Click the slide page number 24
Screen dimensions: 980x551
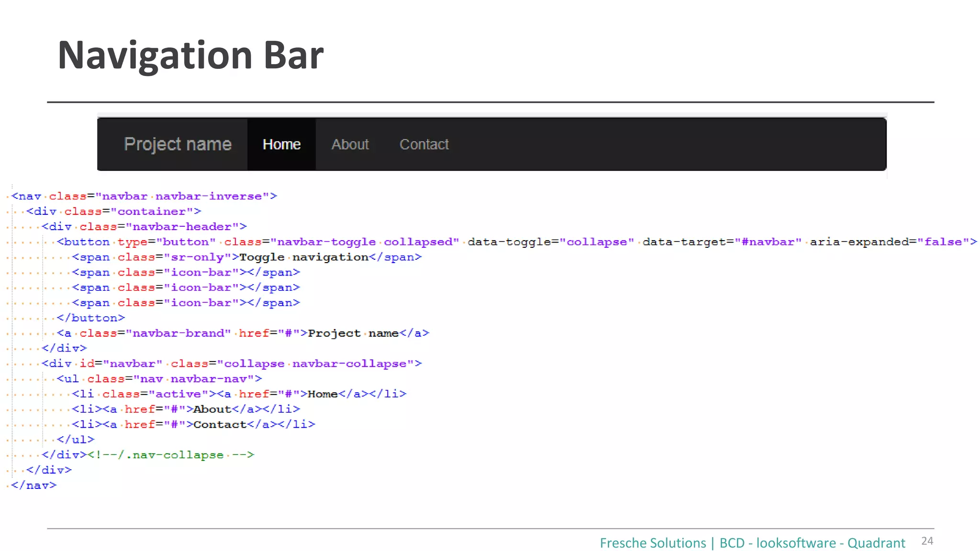[x=927, y=541]
